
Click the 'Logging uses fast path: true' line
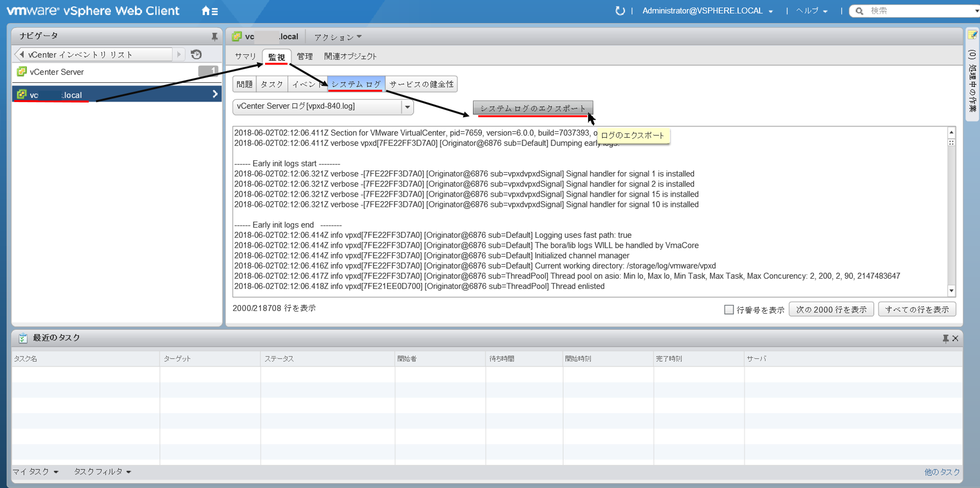coord(433,235)
